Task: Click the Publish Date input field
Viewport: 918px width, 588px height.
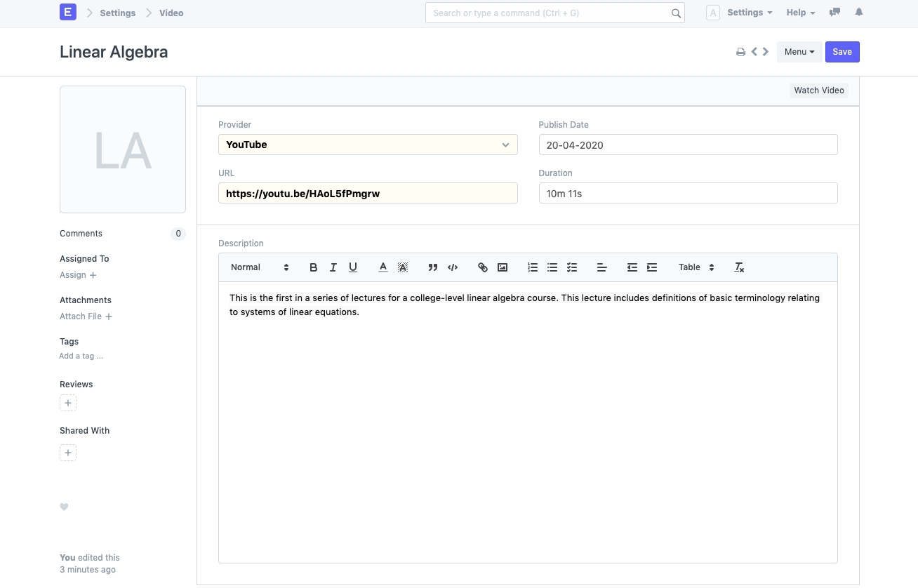Action: pyautogui.click(x=688, y=145)
